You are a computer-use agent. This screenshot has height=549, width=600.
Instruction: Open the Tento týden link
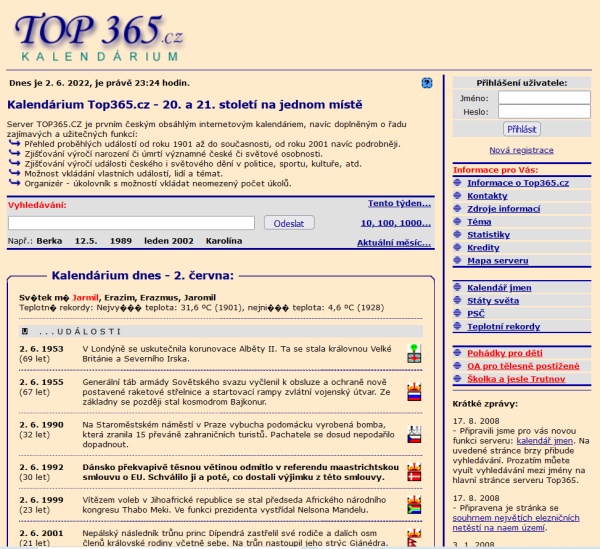(400, 204)
